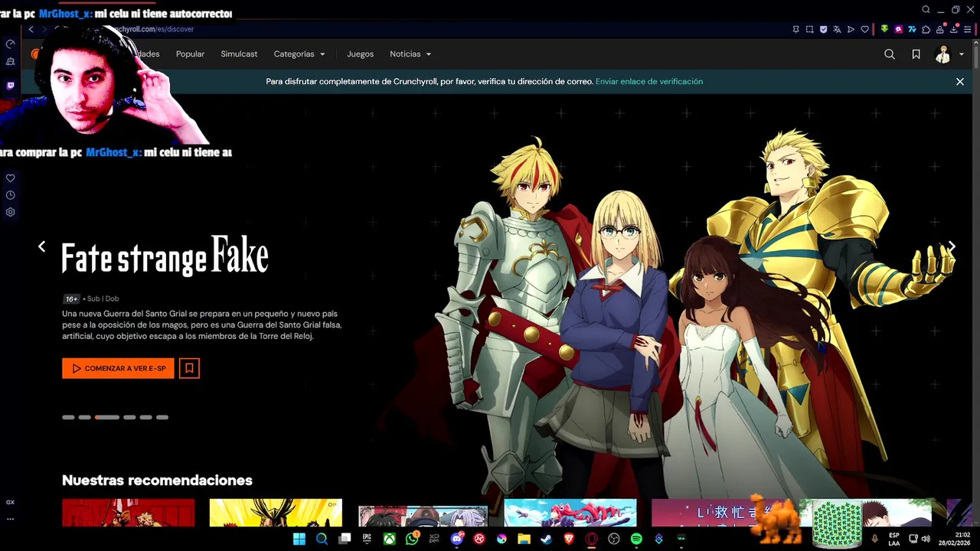Open the purple camera extension icon
The image size is (980, 551).
coord(899,29)
